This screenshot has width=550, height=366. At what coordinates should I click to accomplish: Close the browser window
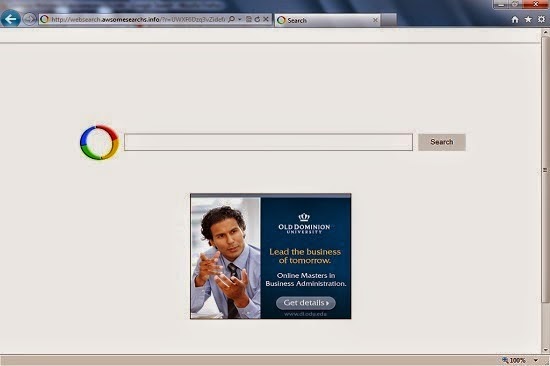(x=536, y=4)
